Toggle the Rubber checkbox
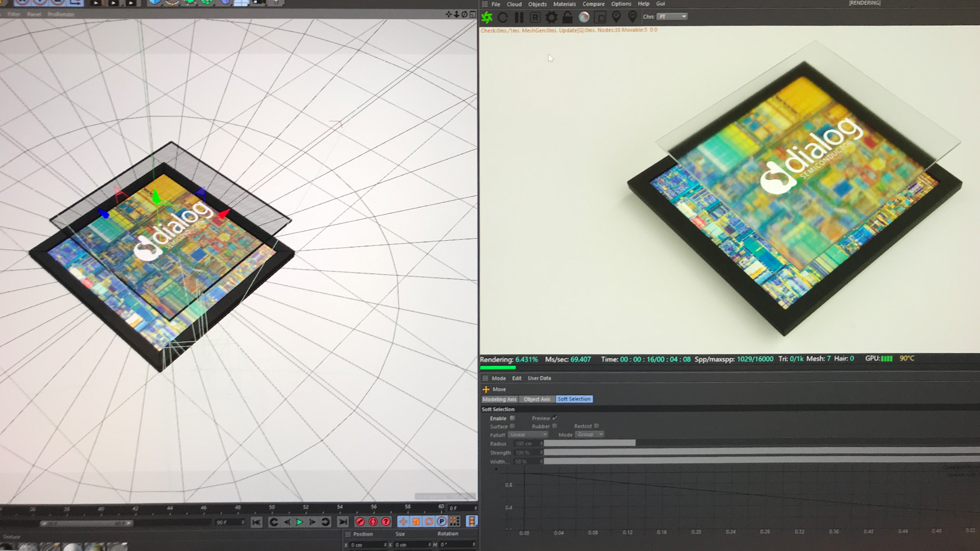This screenshot has height=551, width=980. click(554, 426)
